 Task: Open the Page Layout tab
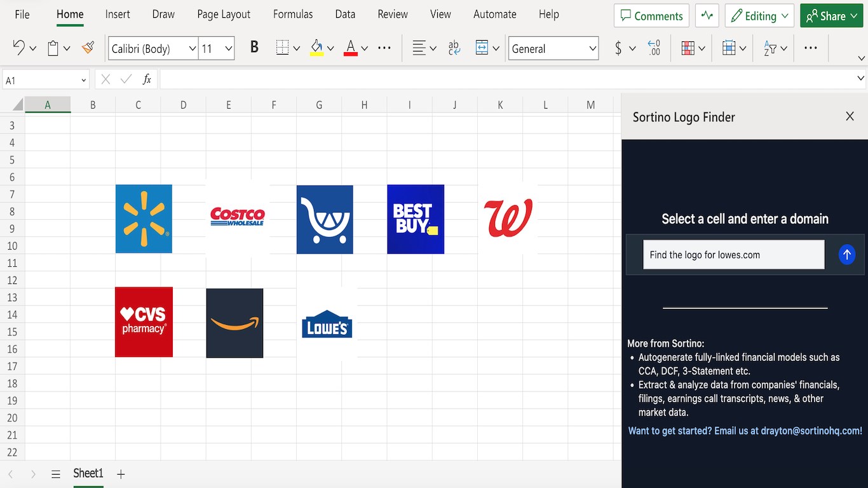click(x=224, y=14)
